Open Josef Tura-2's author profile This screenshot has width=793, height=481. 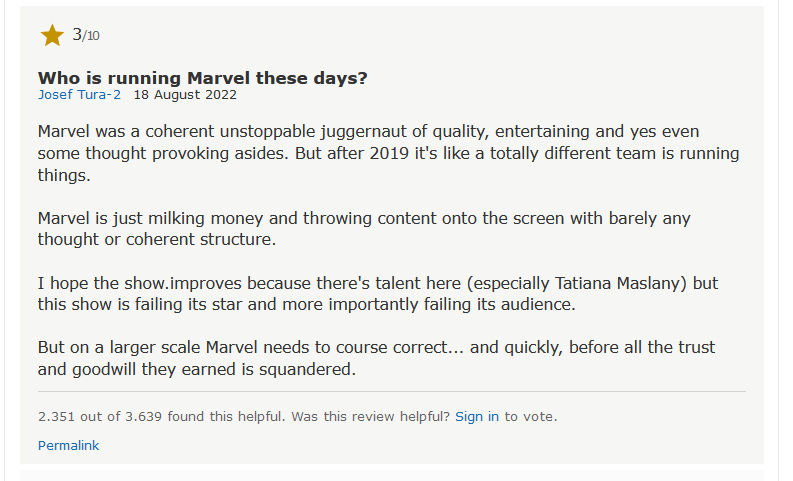(80, 95)
